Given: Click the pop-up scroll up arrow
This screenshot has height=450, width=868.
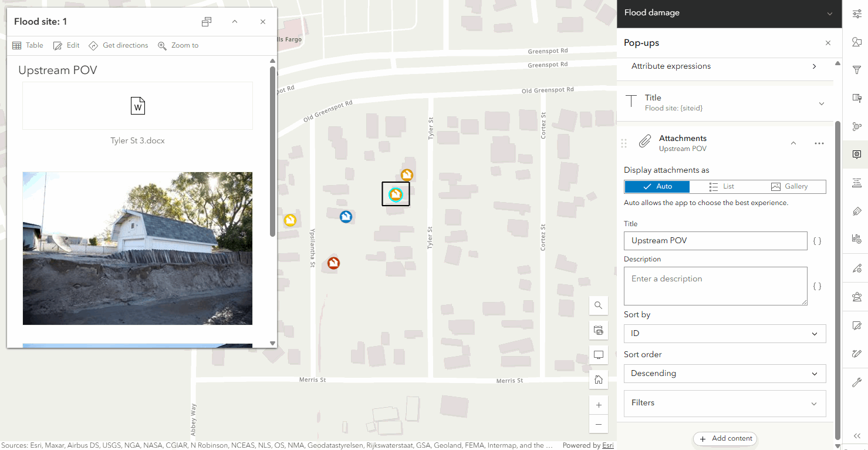Looking at the screenshot, I should 272,61.
